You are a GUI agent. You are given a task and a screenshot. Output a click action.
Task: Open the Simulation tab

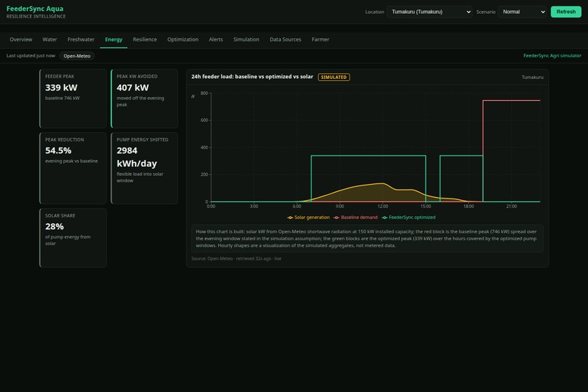(246, 39)
